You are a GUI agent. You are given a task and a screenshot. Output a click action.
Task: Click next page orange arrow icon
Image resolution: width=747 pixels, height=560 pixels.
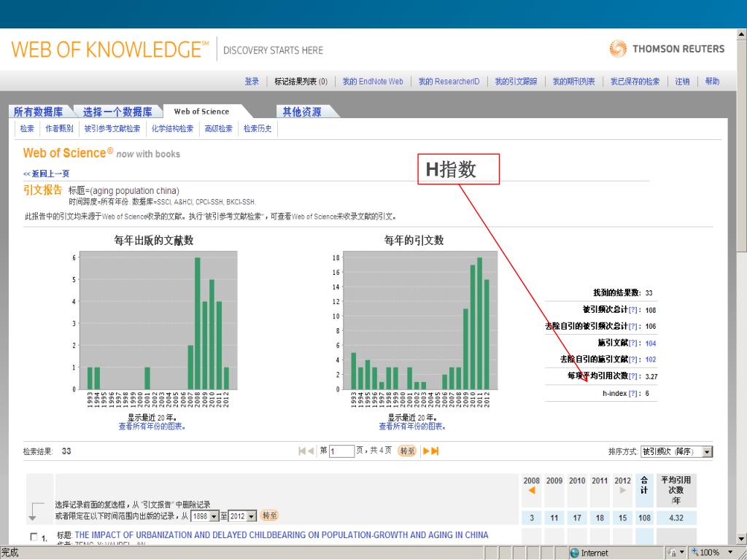click(426, 451)
